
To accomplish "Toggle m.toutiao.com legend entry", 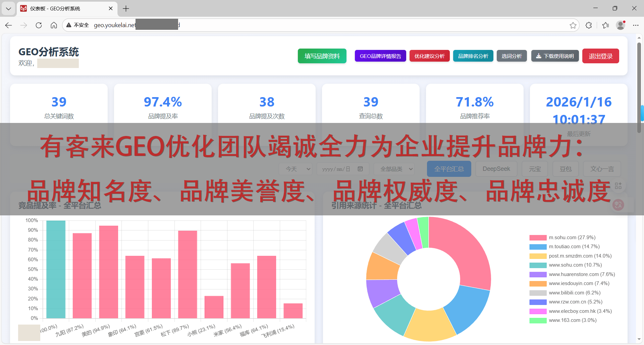I will pos(574,247).
